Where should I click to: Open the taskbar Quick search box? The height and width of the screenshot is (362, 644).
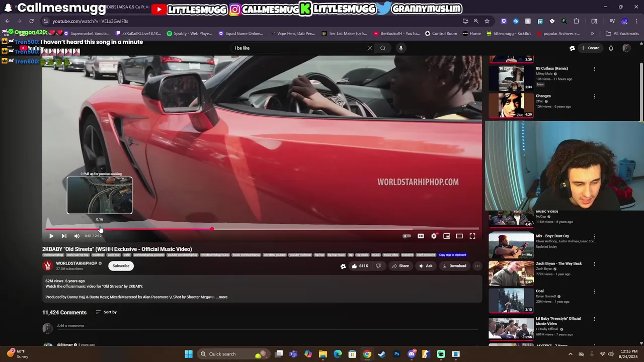[x=233, y=354]
